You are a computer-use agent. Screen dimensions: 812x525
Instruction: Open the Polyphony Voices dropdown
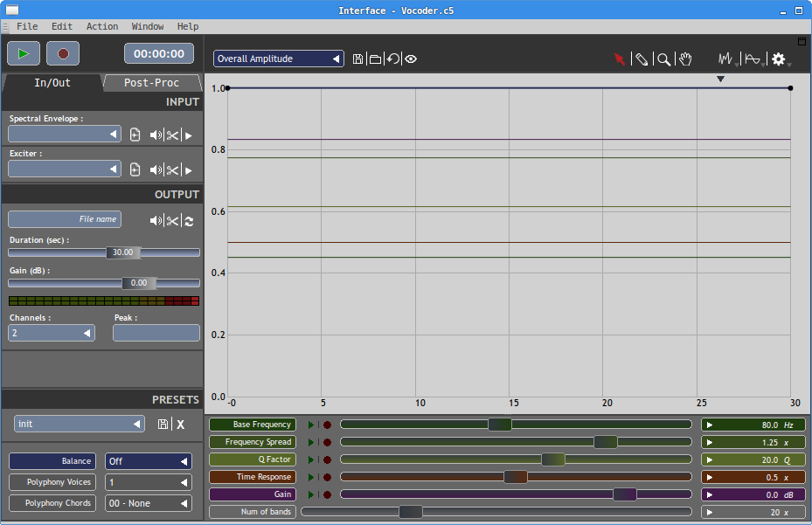149,482
